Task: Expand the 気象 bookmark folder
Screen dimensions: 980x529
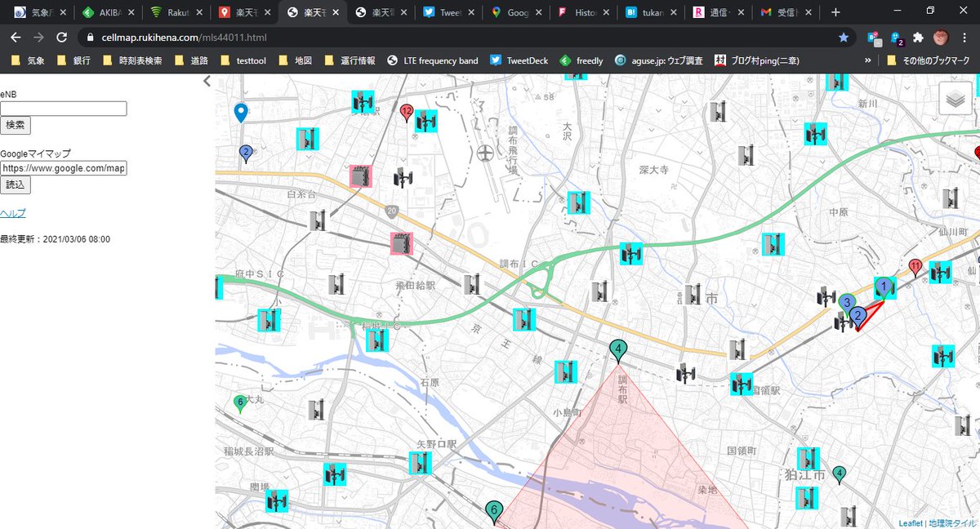Action: coord(28,60)
